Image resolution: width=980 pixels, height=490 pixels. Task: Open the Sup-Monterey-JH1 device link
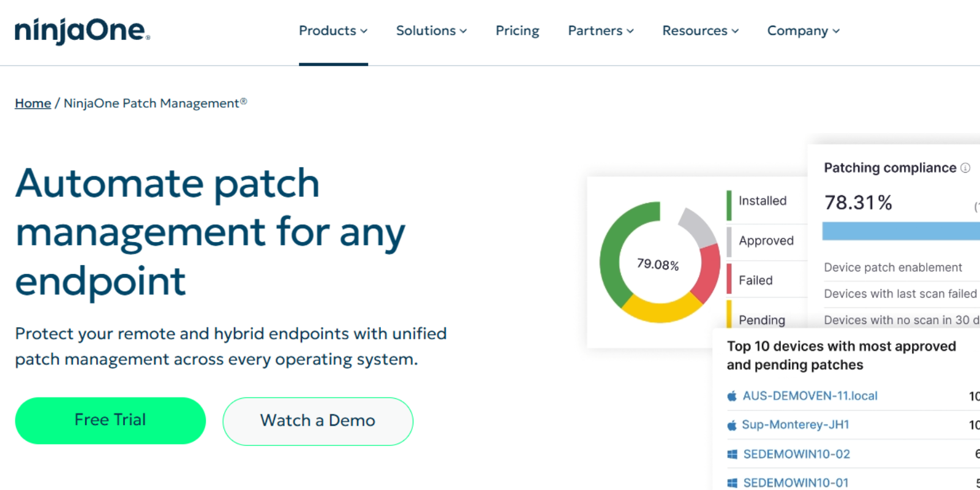[796, 424]
